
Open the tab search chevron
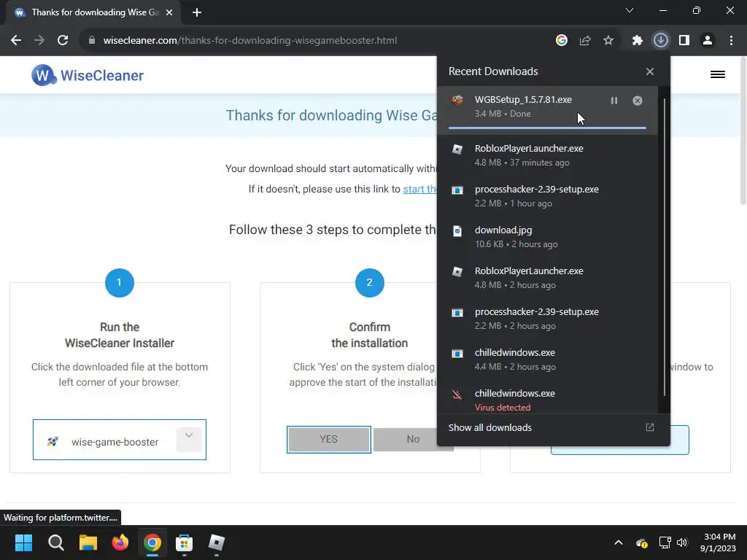[630, 10]
